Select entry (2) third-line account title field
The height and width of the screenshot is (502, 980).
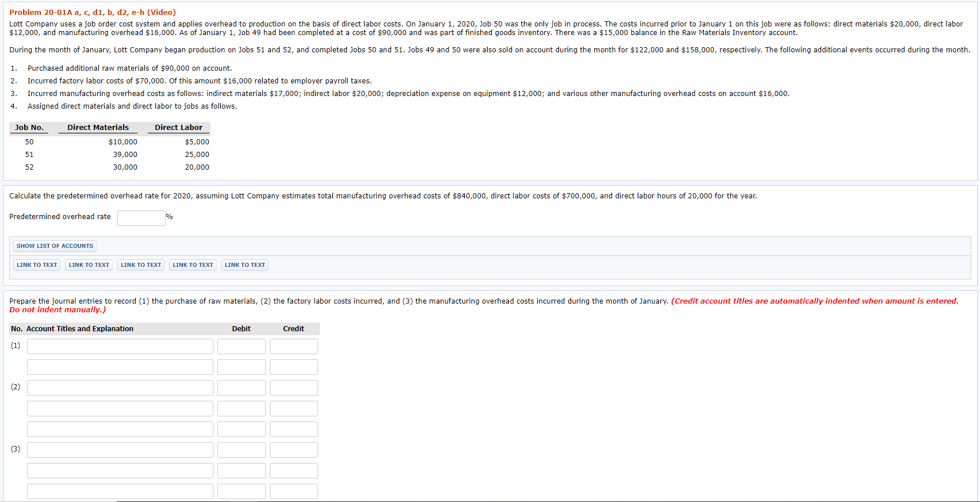120,429
